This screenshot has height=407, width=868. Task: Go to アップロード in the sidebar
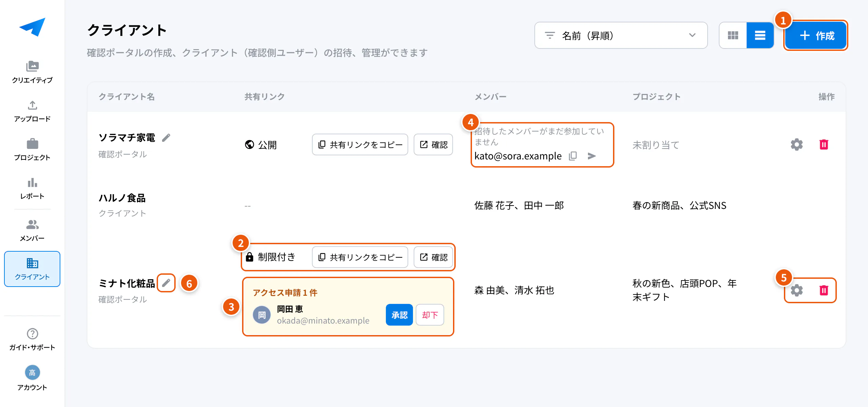[32, 111]
